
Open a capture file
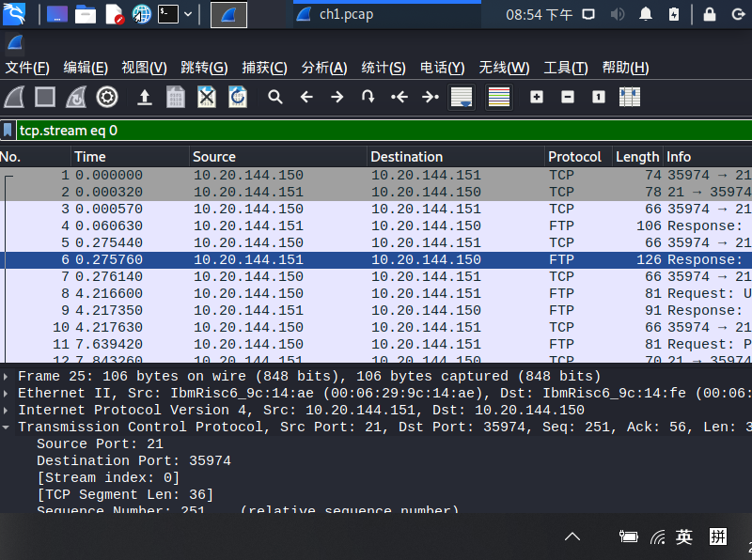pos(145,98)
